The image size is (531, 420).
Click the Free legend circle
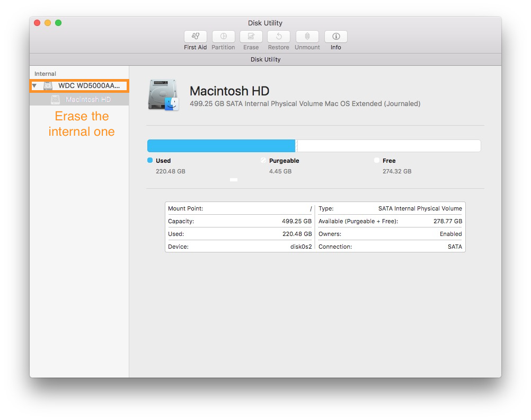pyautogui.click(x=377, y=160)
